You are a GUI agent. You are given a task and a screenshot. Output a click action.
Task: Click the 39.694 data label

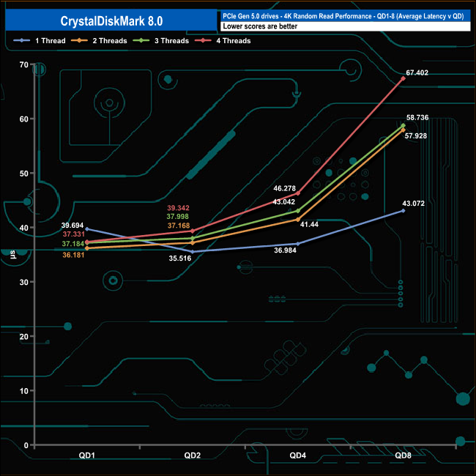pos(72,226)
